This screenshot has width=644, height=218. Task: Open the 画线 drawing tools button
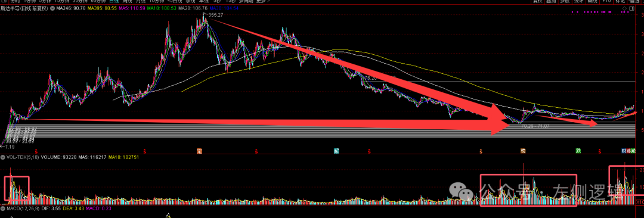click(x=593, y=2)
